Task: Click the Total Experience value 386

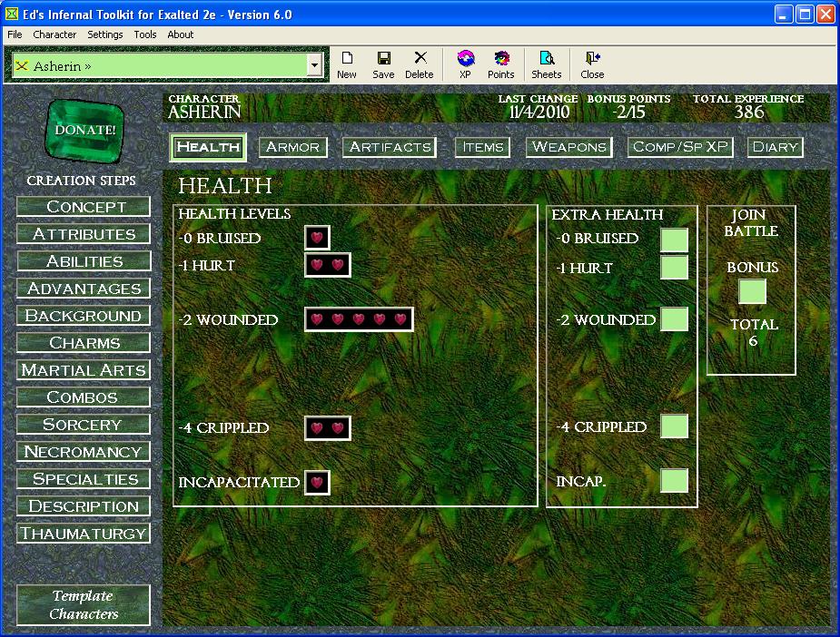Action: [x=749, y=112]
